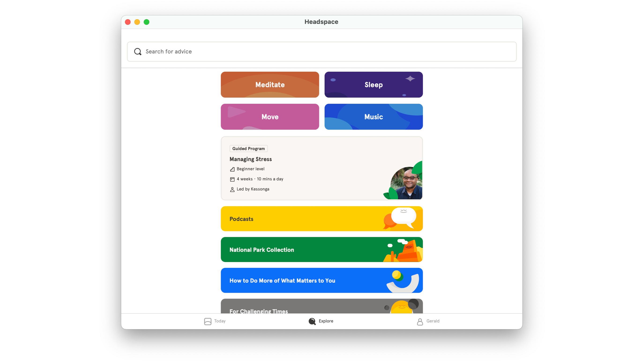Open the Podcasts collection
Image resolution: width=644 pixels, height=362 pixels.
pyautogui.click(x=322, y=219)
